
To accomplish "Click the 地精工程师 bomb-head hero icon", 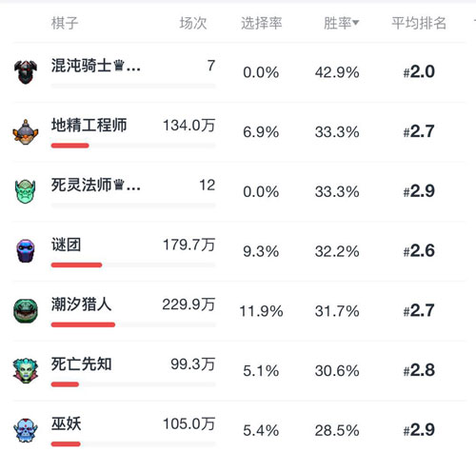I will click(26, 131).
